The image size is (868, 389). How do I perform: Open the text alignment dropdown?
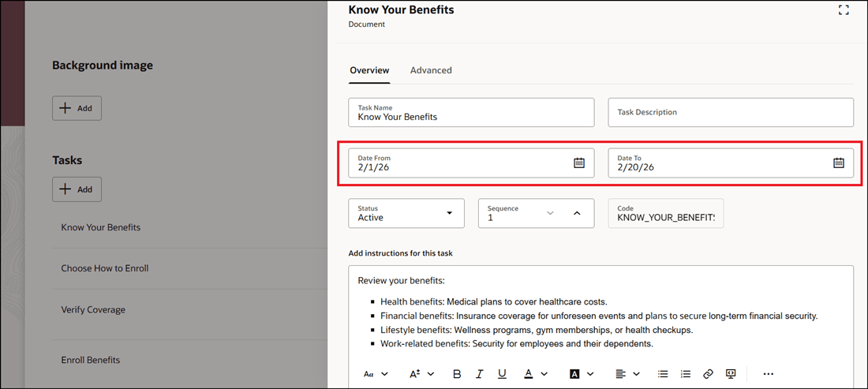pyautogui.click(x=627, y=373)
